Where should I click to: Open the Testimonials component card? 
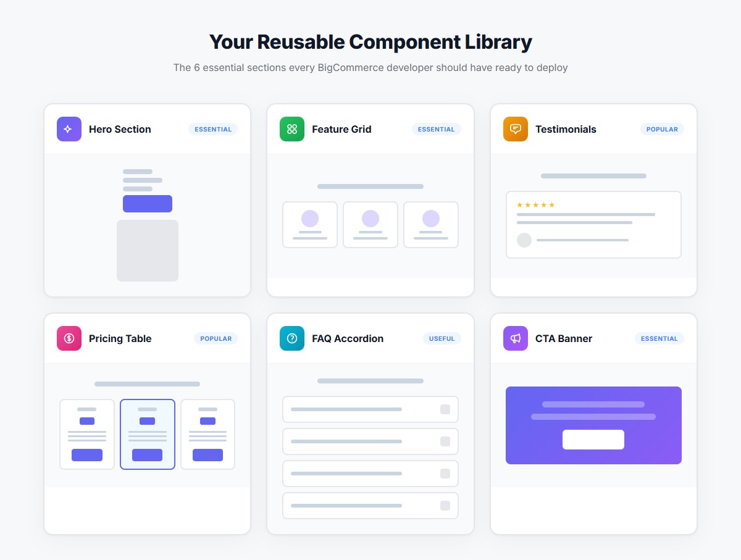click(593, 200)
